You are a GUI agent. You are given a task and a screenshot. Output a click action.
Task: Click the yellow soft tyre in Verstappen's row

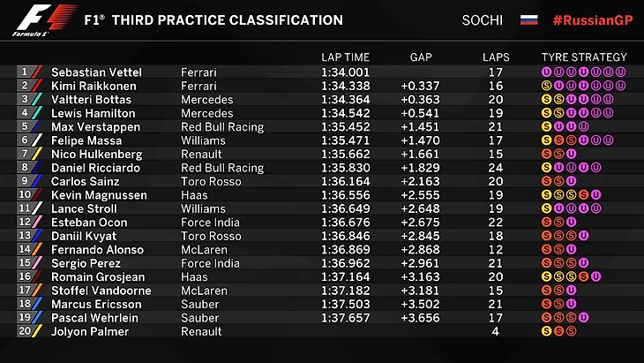[x=548, y=126]
